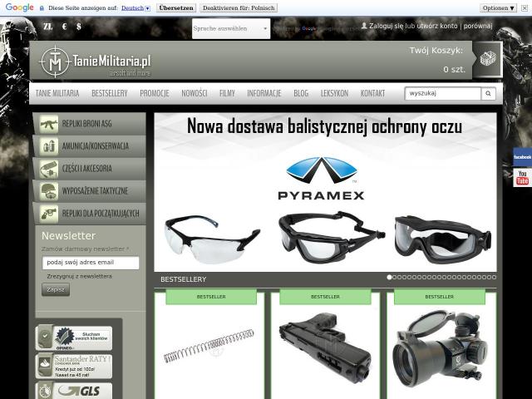The height and width of the screenshot is (399, 532).
Task: Open the Opineo customer reviews badge
Action: tap(74, 338)
